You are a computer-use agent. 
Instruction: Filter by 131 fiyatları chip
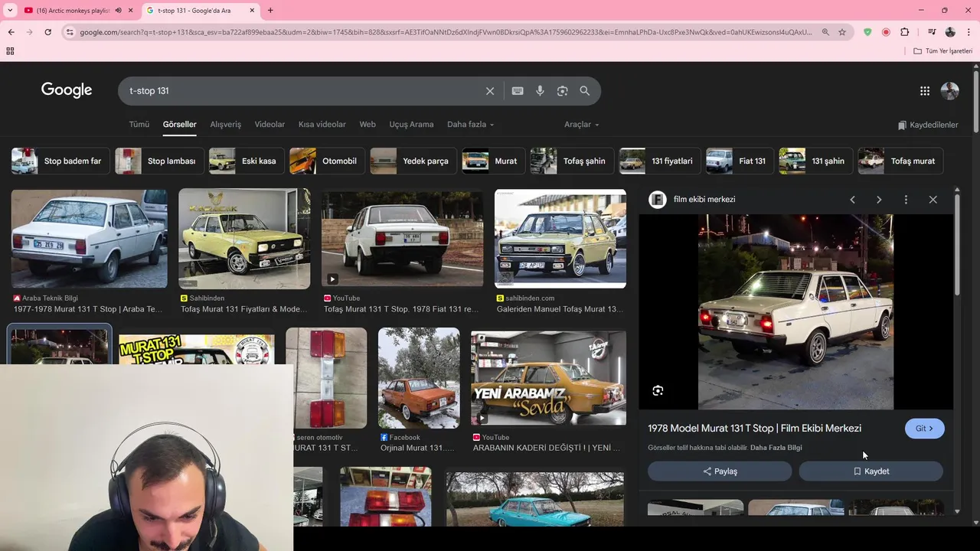660,161
